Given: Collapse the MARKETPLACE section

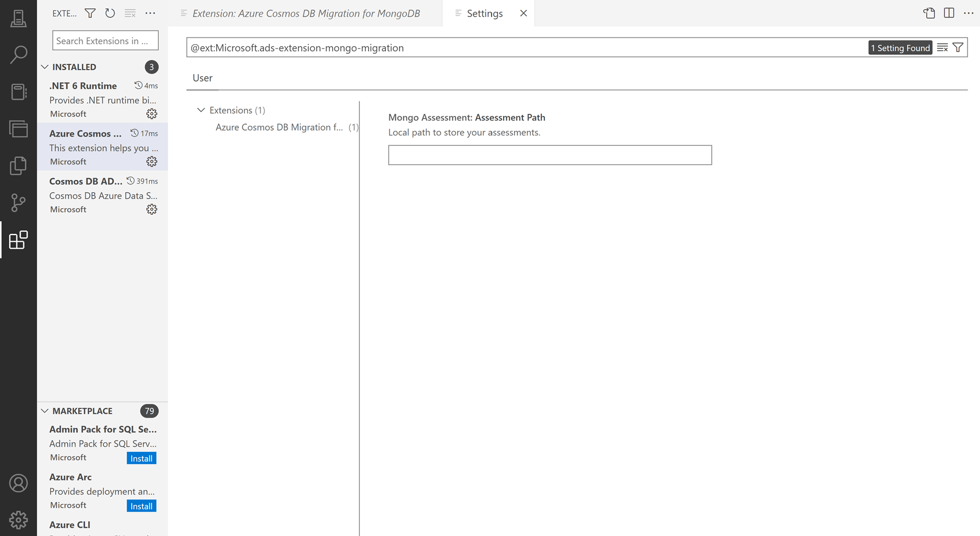Looking at the screenshot, I should click(45, 411).
